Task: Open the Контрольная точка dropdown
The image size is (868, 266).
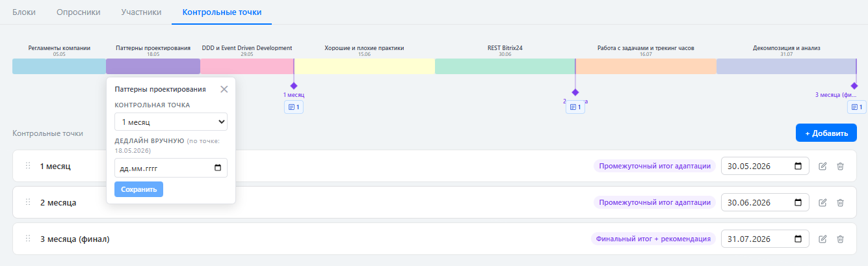Action: coord(171,122)
